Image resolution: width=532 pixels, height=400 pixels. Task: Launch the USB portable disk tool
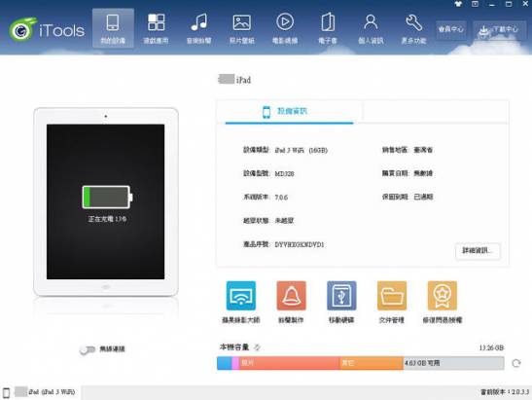(341, 296)
